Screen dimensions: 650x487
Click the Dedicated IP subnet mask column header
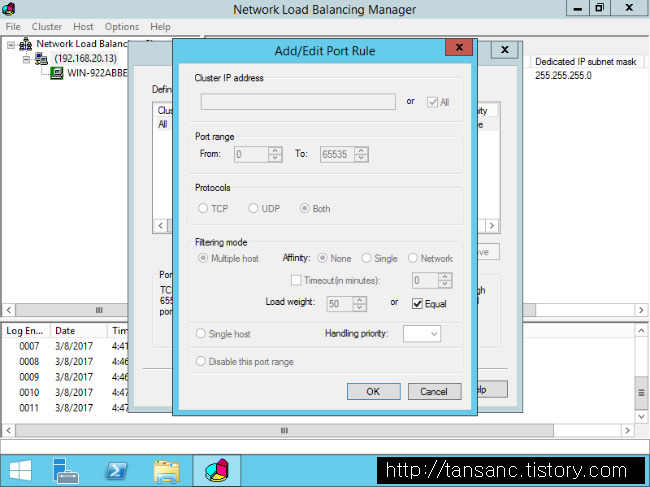point(586,62)
